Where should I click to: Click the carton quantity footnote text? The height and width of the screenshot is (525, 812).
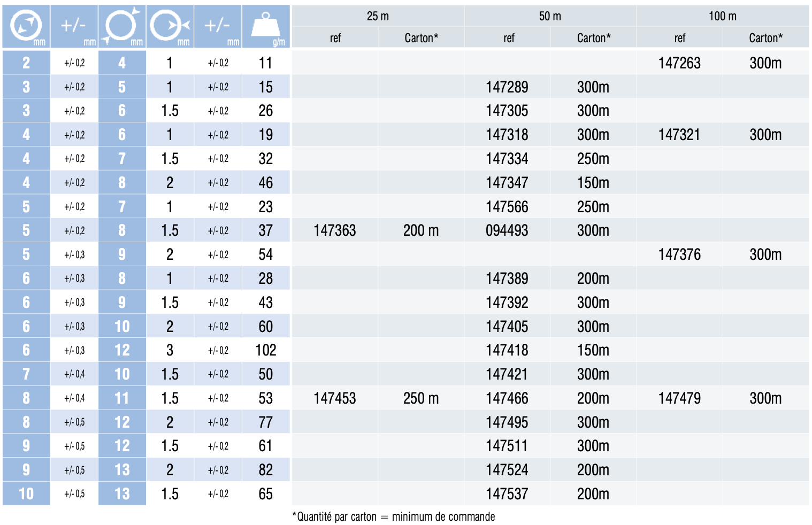(393, 517)
